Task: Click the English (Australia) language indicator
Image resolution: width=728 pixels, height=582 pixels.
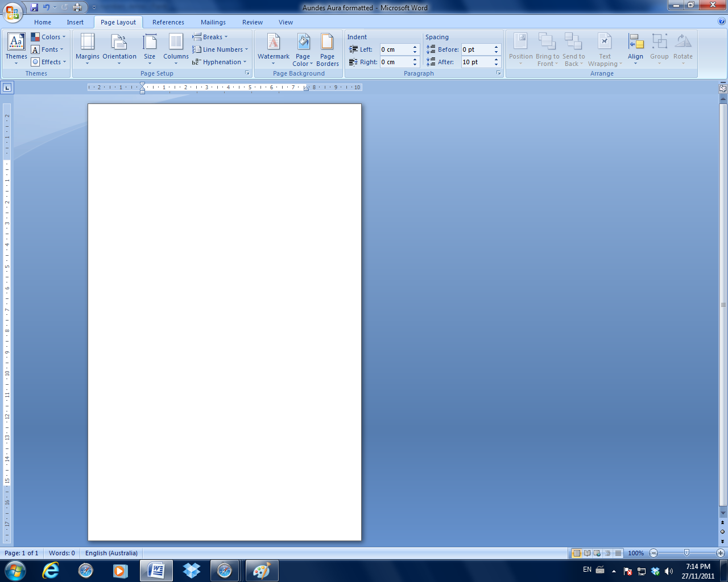Action: (111, 553)
